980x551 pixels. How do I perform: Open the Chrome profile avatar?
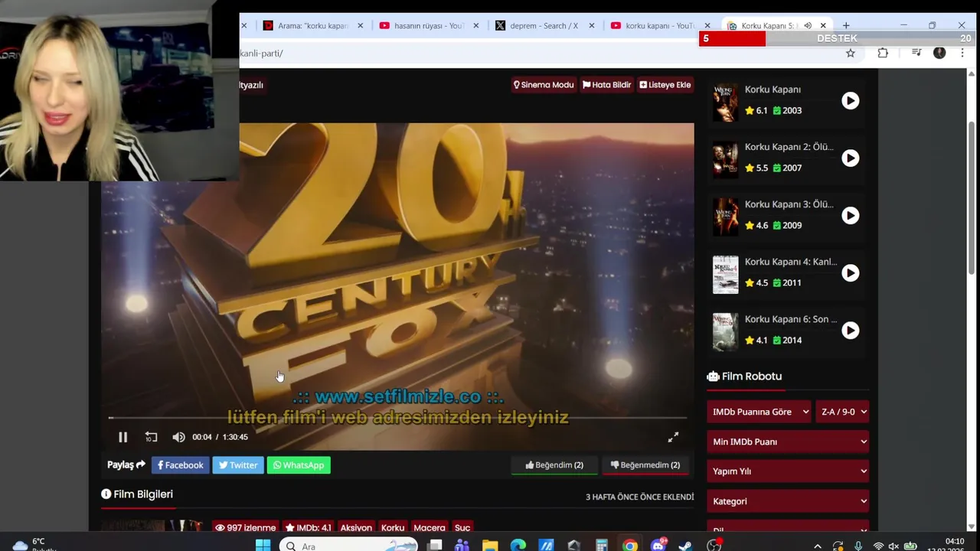click(939, 53)
